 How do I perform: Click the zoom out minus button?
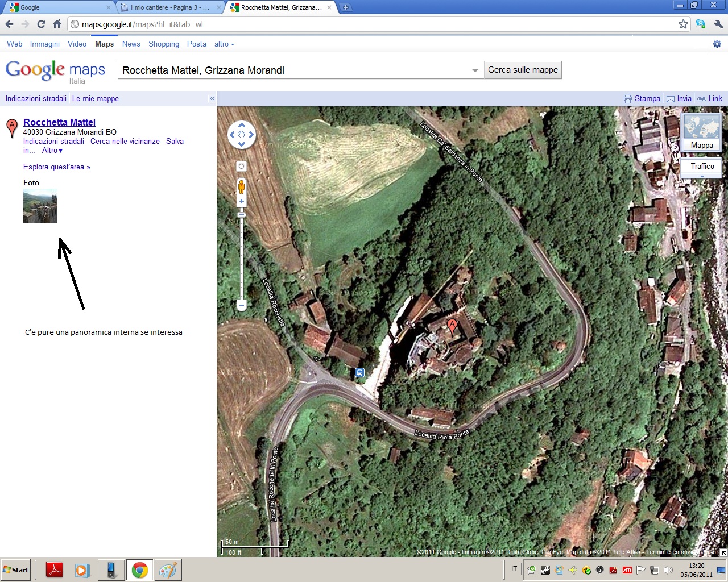click(242, 305)
